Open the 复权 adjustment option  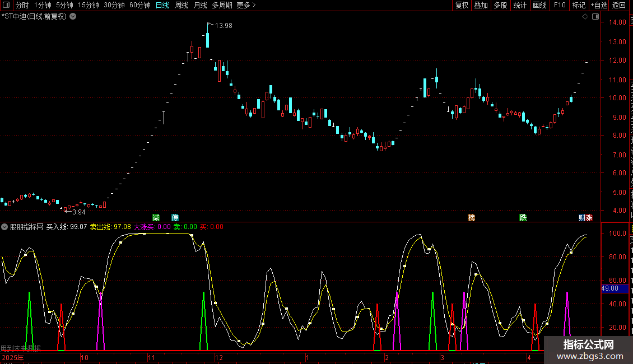click(x=462, y=5)
